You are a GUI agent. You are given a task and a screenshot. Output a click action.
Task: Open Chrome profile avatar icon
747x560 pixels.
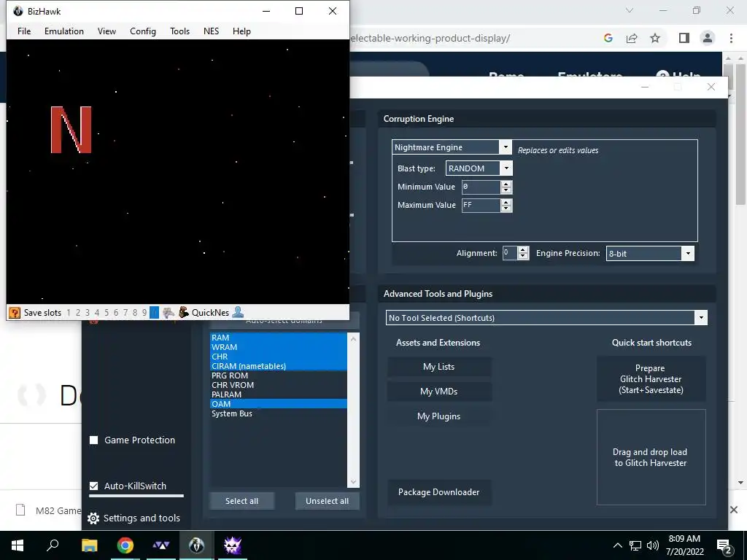pyautogui.click(x=708, y=38)
